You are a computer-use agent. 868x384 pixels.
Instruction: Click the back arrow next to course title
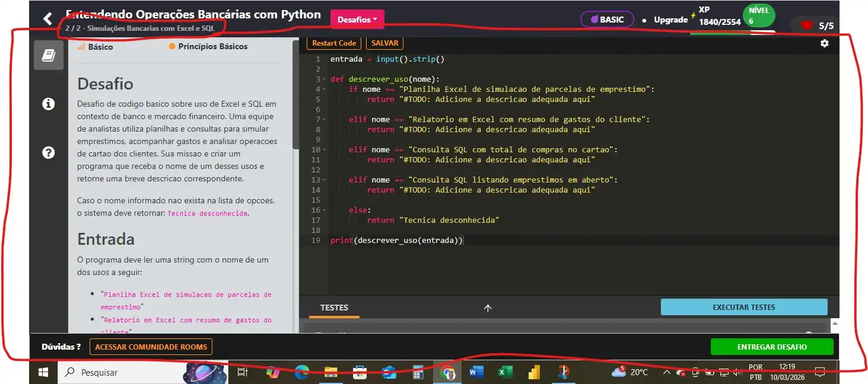(x=48, y=19)
